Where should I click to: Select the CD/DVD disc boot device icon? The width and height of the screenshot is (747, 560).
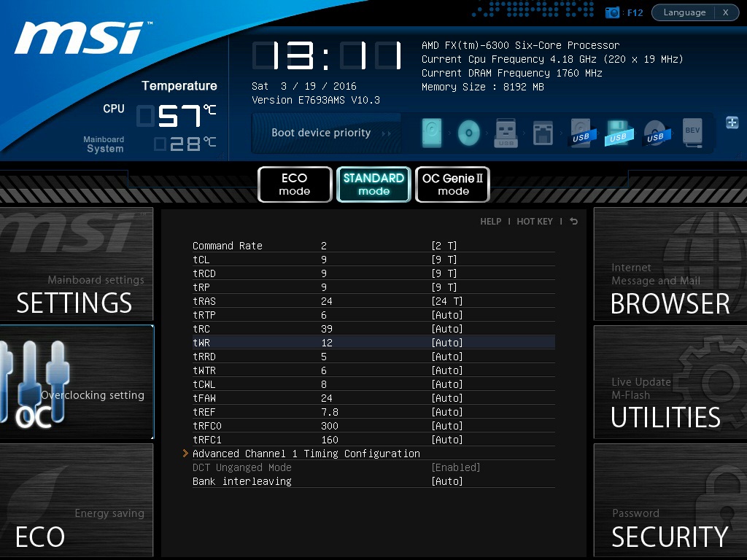pos(468,133)
